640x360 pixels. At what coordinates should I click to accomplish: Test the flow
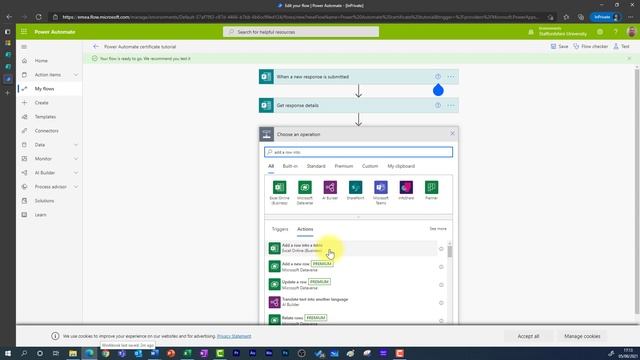pos(621,47)
